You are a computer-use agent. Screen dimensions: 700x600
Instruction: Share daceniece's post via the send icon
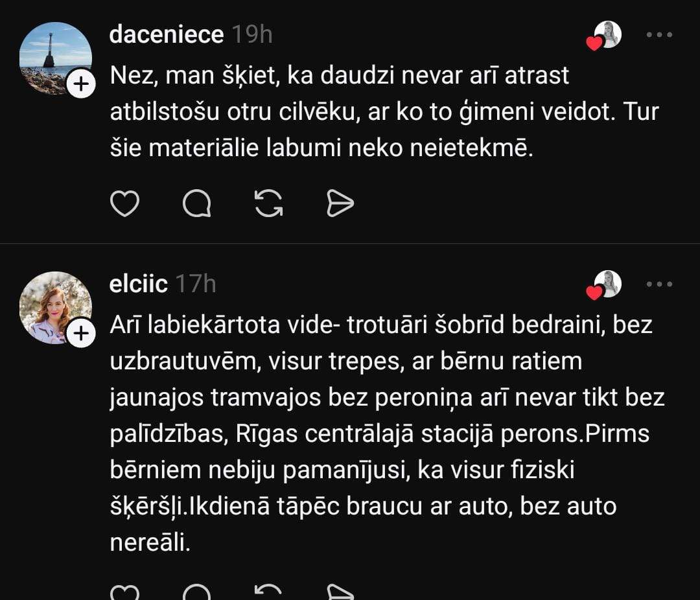click(340, 204)
